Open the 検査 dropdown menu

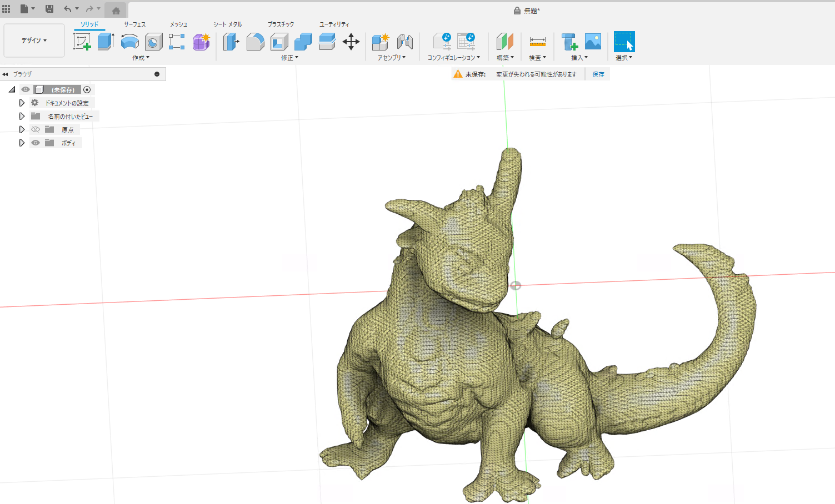pyautogui.click(x=537, y=58)
